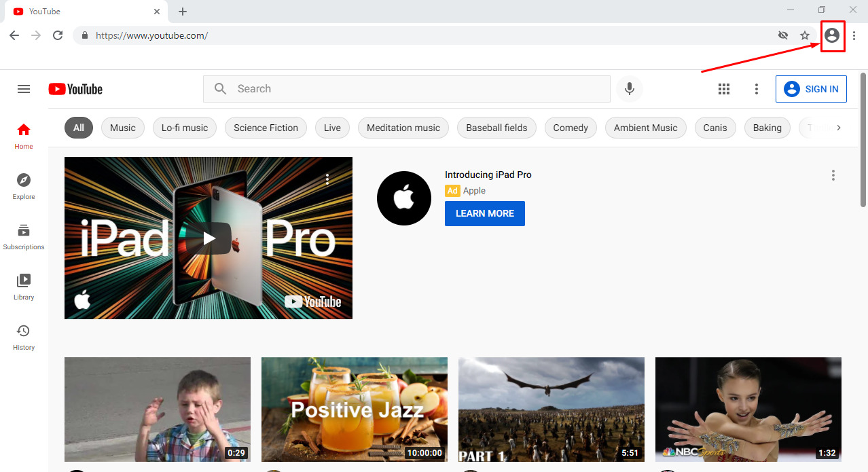Click the SIGN IN button
This screenshot has width=868, height=472.
click(811, 89)
